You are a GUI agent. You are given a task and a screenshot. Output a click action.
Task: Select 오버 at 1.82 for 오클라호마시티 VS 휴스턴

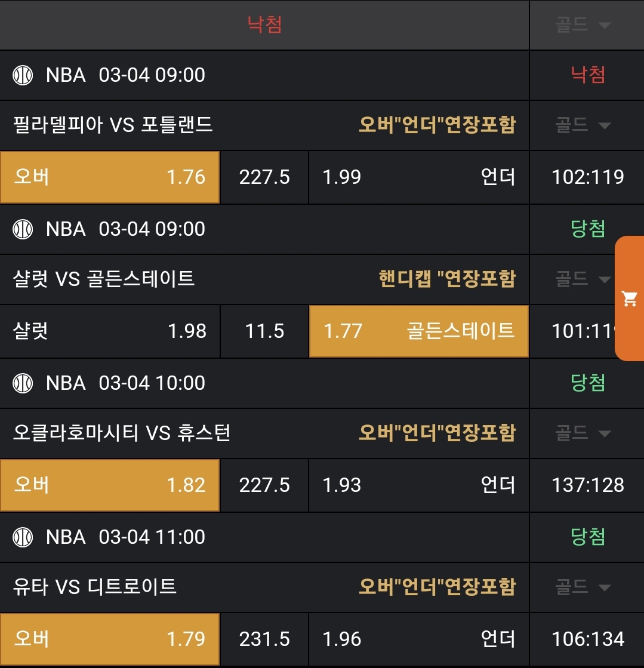[x=110, y=485]
